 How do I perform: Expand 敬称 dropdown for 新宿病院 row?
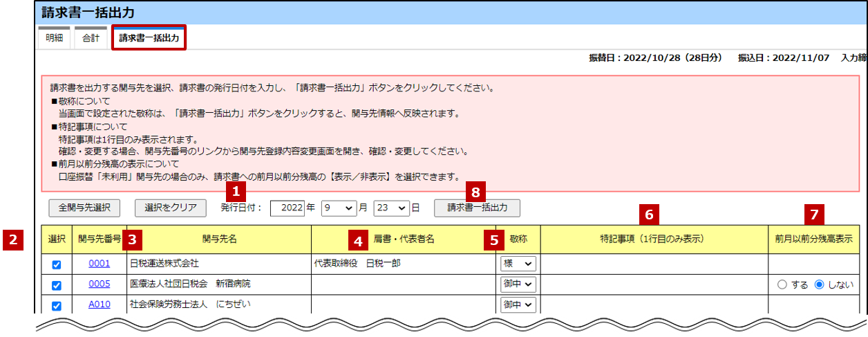pyautogui.click(x=518, y=284)
